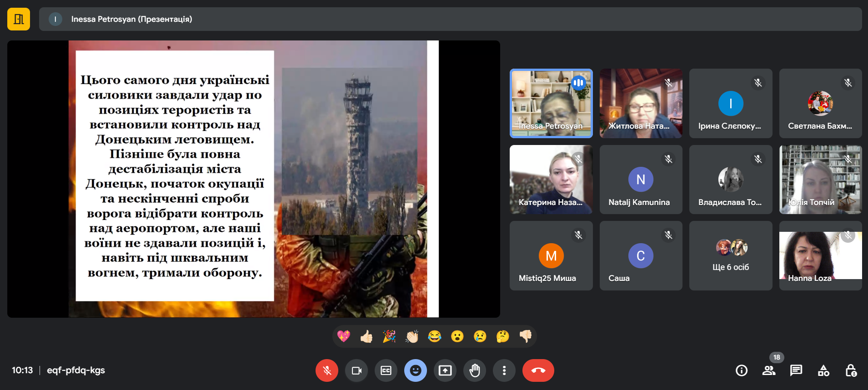Open meeting details info
The image size is (868, 390).
(741, 370)
